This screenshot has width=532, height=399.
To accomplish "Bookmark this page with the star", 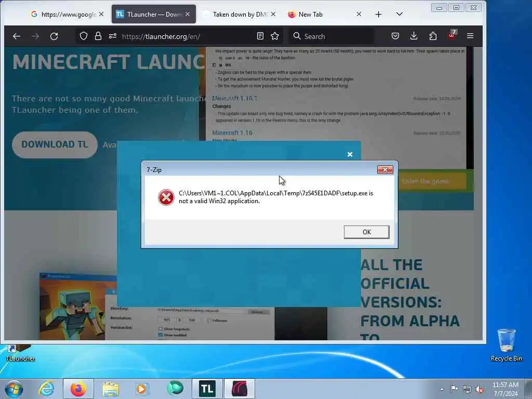I will click(275, 36).
